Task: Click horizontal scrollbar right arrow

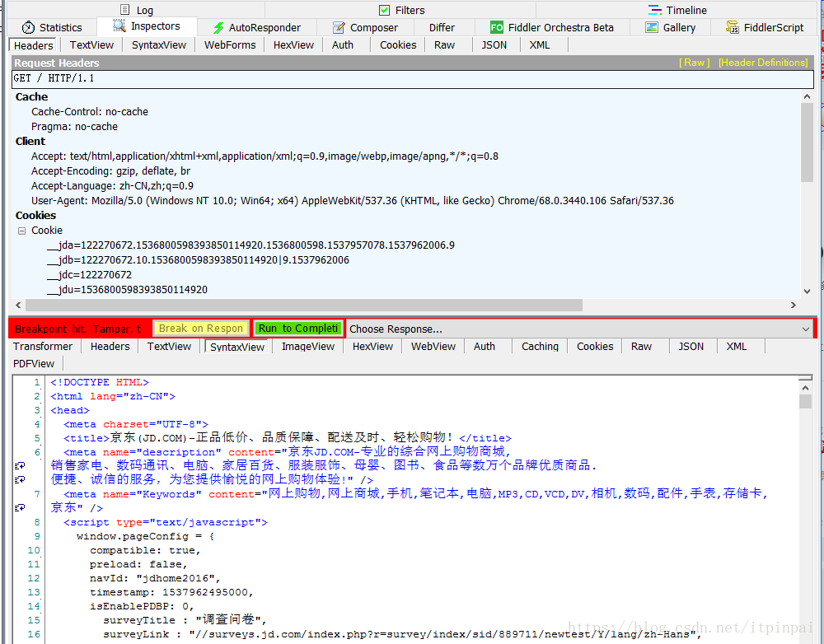Action: click(793, 306)
